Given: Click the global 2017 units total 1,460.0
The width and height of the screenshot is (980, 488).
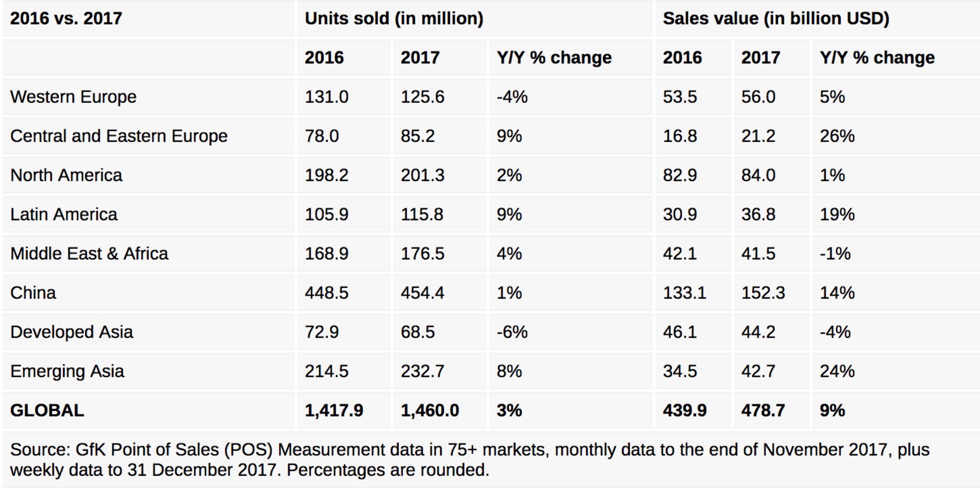Looking at the screenshot, I should pyautogui.click(x=430, y=410).
